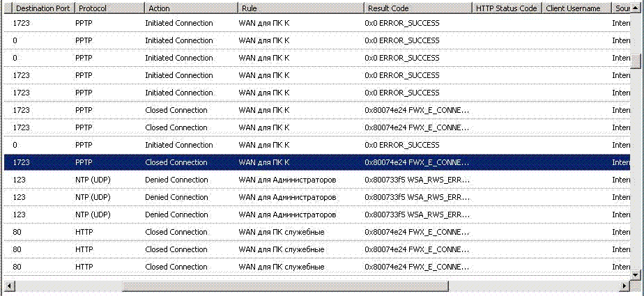Click the left arrow of the horizontal scrollbar

click(x=9, y=286)
